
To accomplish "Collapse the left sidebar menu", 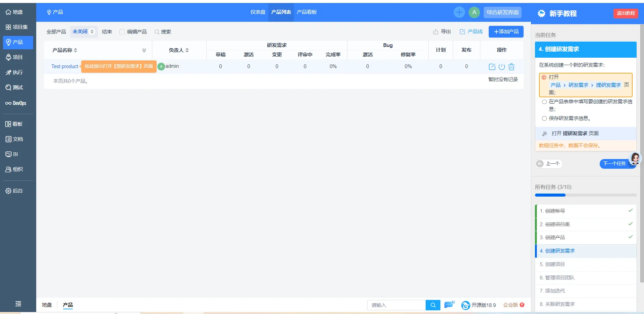I will (x=18, y=304).
